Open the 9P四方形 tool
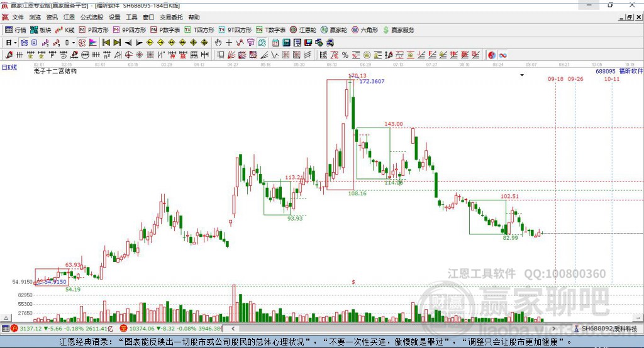This screenshot has height=348, width=644. (130, 30)
